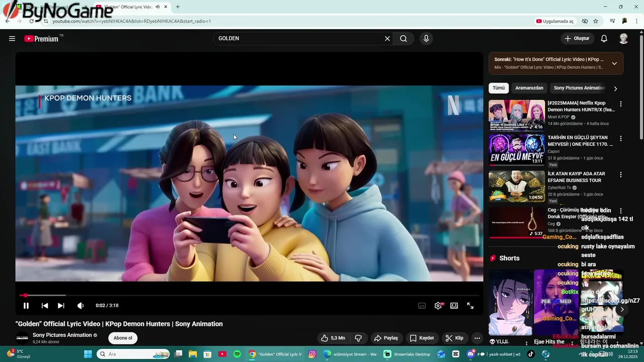Open File Explorer folder in taskbar
The image size is (644, 362).
point(193,354)
